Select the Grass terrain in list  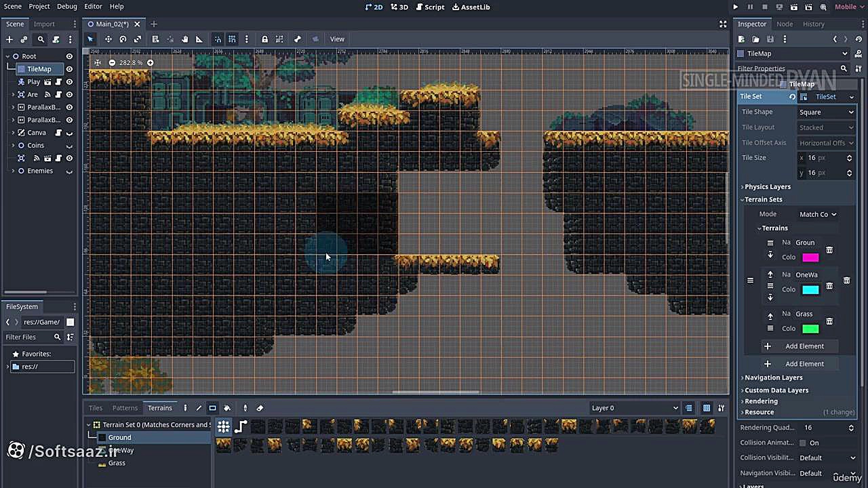point(117,463)
